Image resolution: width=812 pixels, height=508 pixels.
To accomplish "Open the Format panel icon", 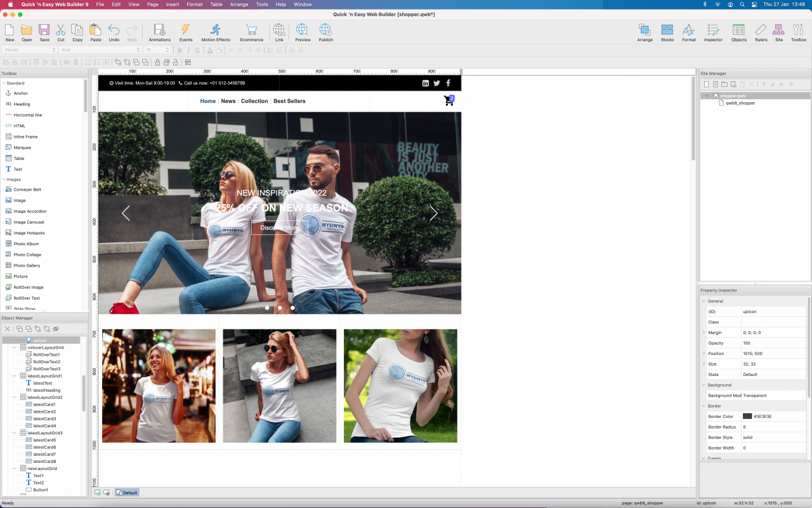I will click(689, 33).
